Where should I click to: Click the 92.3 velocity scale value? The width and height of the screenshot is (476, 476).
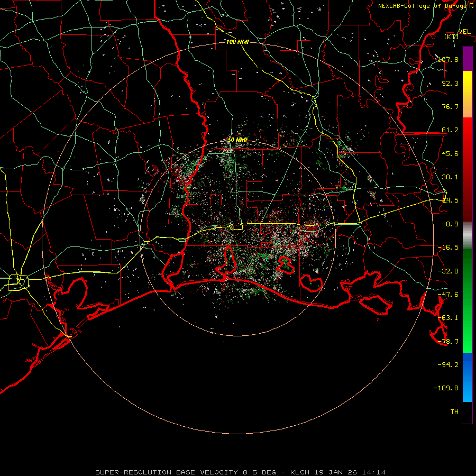click(450, 83)
